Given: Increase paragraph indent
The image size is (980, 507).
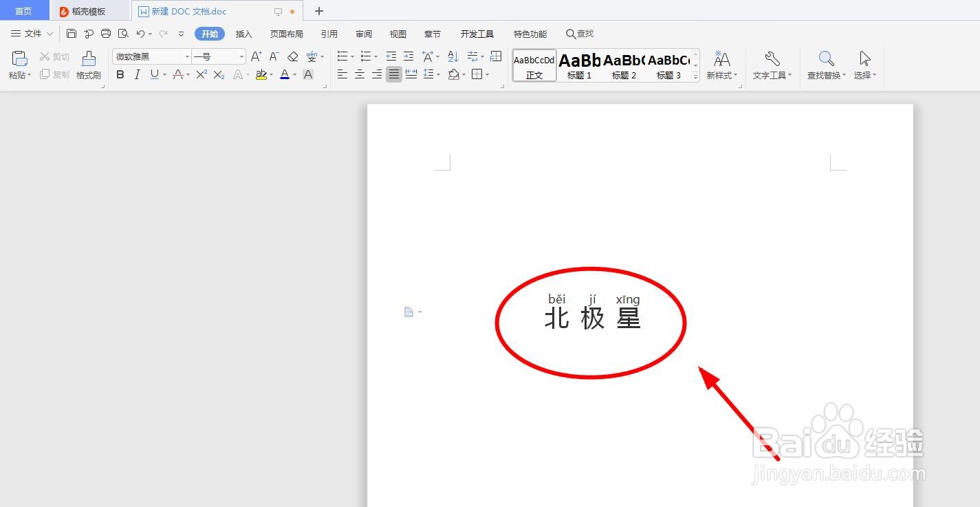Looking at the screenshot, I should pyautogui.click(x=409, y=56).
